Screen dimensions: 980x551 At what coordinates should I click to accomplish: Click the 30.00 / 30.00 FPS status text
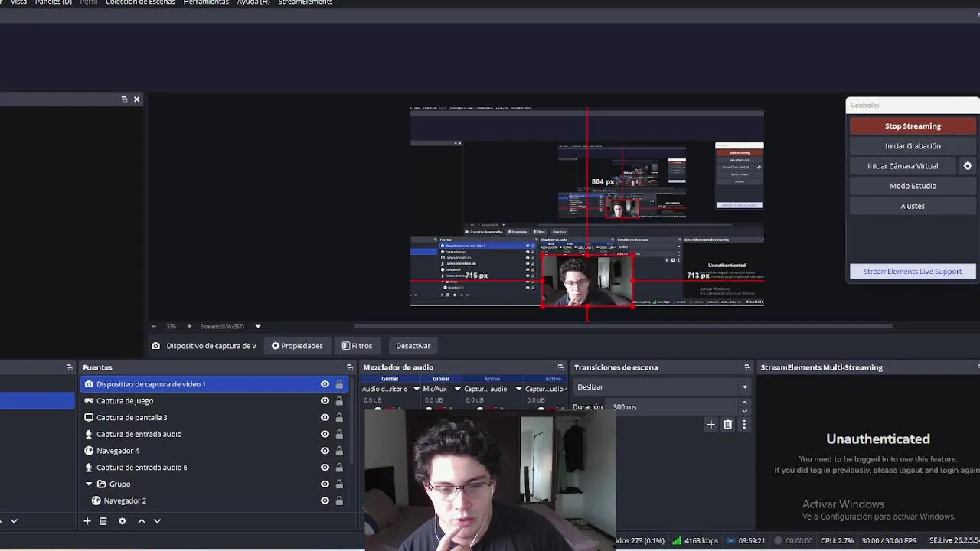click(x=889, y=541)
